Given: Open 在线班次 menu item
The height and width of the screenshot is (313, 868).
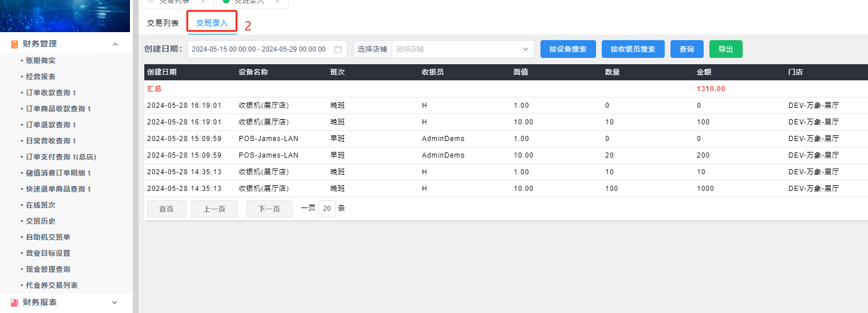Looking at the screenshot, I should 41,205.
